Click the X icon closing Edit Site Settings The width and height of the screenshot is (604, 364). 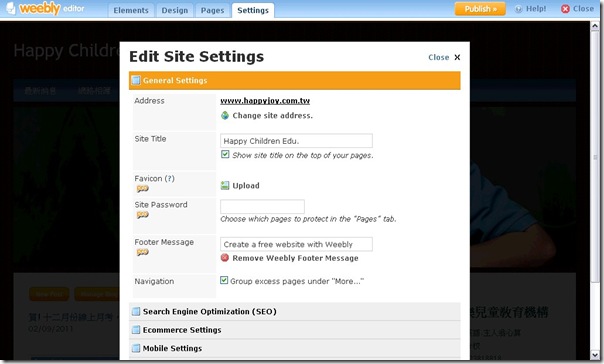pos(457,57)
